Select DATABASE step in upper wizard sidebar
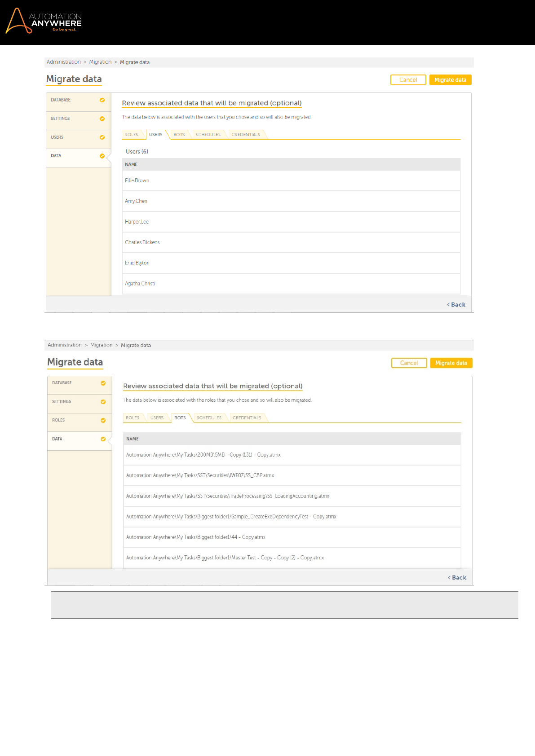This screenshot has height=756, width=535. 79,102
